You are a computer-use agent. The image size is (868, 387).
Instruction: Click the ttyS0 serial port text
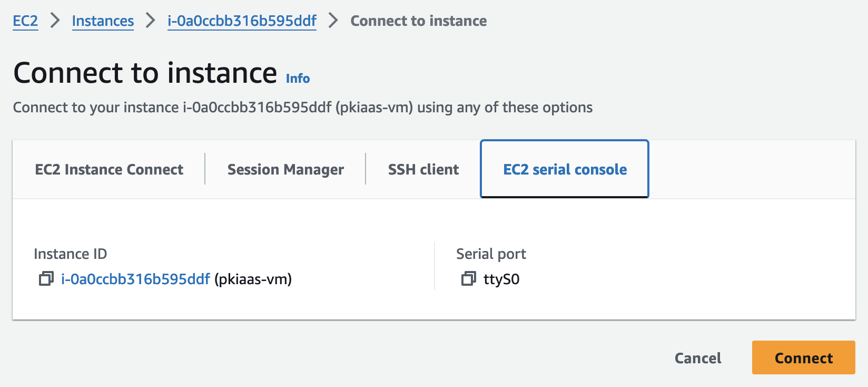click(x=501, y=279)
